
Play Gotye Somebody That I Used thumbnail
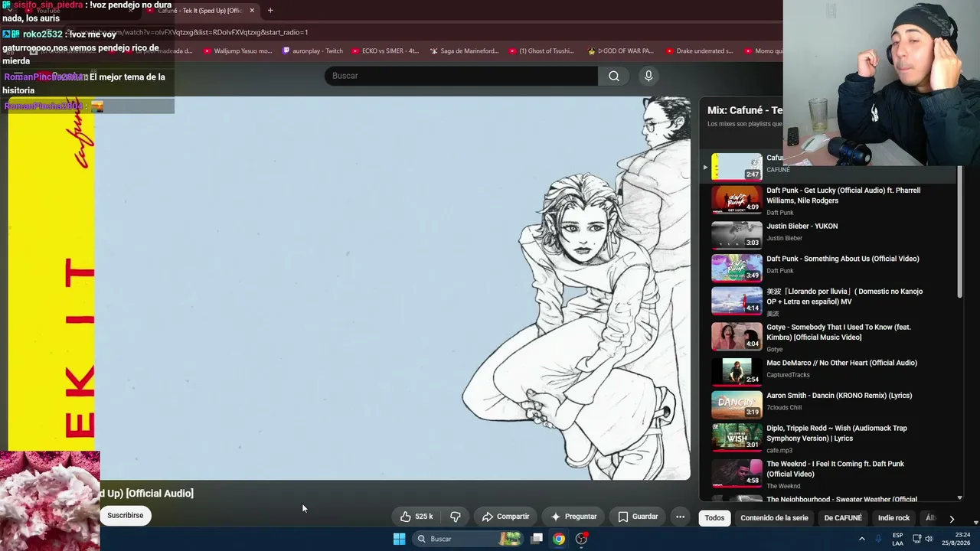(737, 336)
